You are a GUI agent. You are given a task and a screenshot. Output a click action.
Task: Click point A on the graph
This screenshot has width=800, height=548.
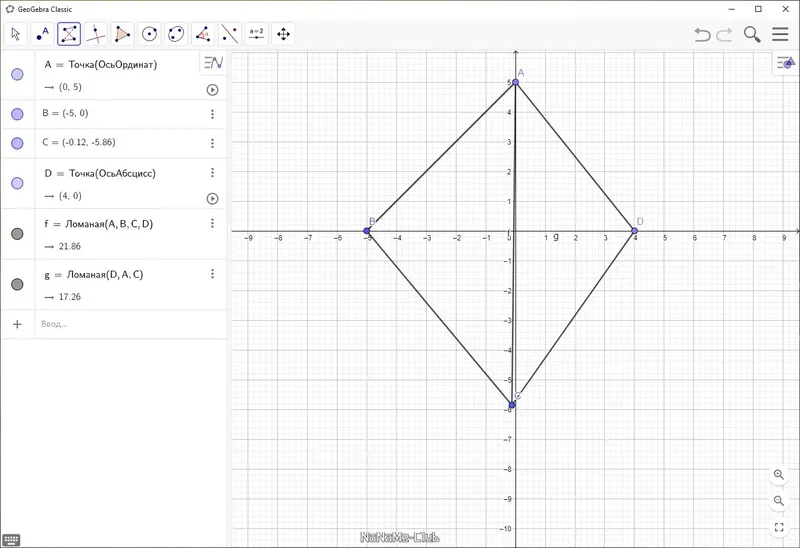click(x=515, y=82)
